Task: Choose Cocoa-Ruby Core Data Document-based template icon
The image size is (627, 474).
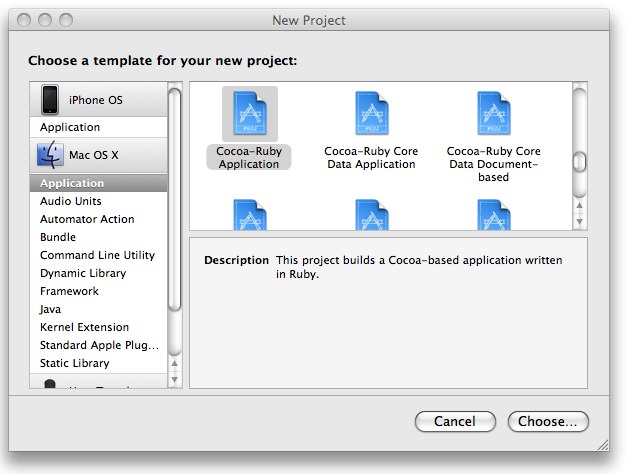Action: 493,115
